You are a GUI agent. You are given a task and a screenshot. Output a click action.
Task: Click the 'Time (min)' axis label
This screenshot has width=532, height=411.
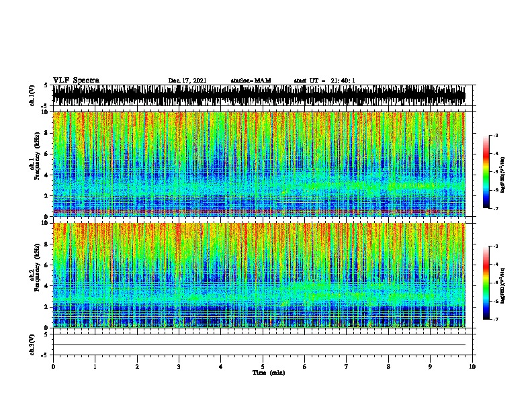click(x=269, y=373)
